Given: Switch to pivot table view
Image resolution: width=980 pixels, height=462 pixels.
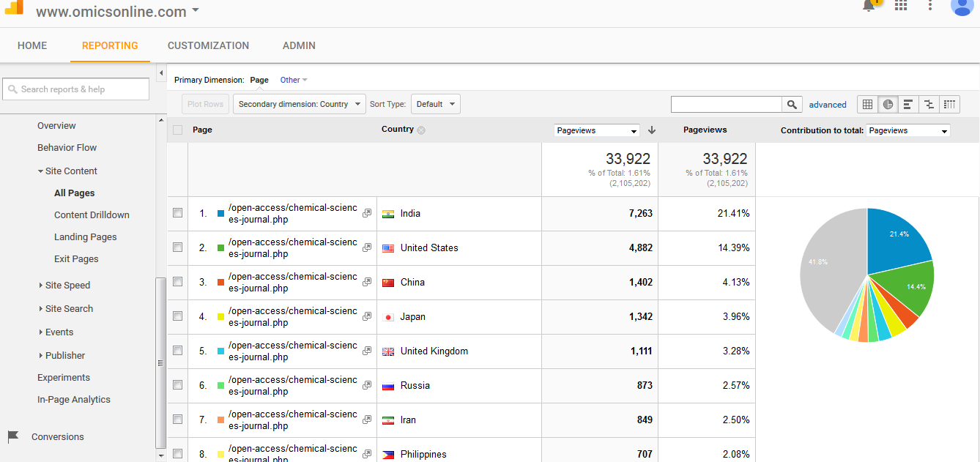Looking at the screenshot, I should (x=949, y=104).
